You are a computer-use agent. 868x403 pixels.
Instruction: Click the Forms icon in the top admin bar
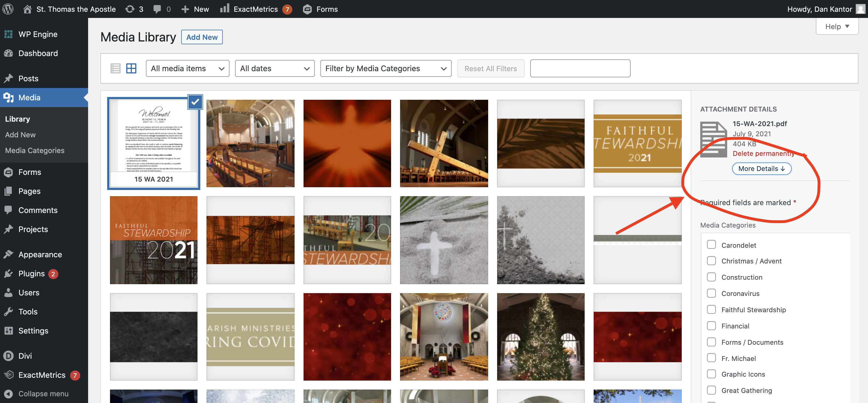coord(307,9)
